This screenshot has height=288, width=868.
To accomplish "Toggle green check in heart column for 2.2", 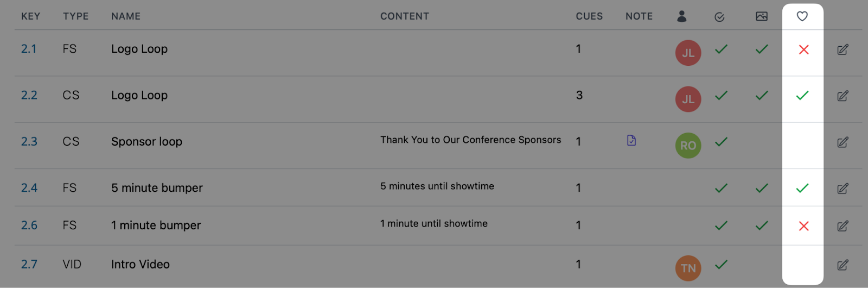I will (x=802, y=96).
